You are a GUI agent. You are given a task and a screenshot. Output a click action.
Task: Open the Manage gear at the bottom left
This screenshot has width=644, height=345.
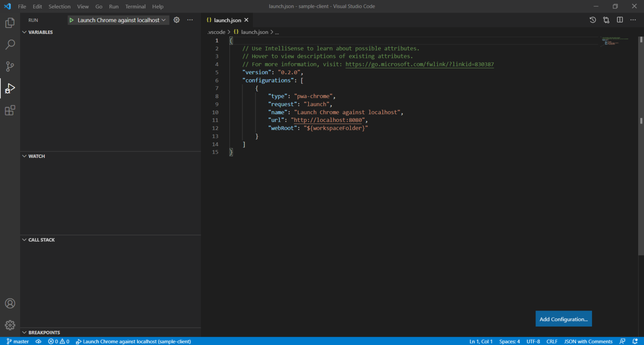(x=10, y=324)
